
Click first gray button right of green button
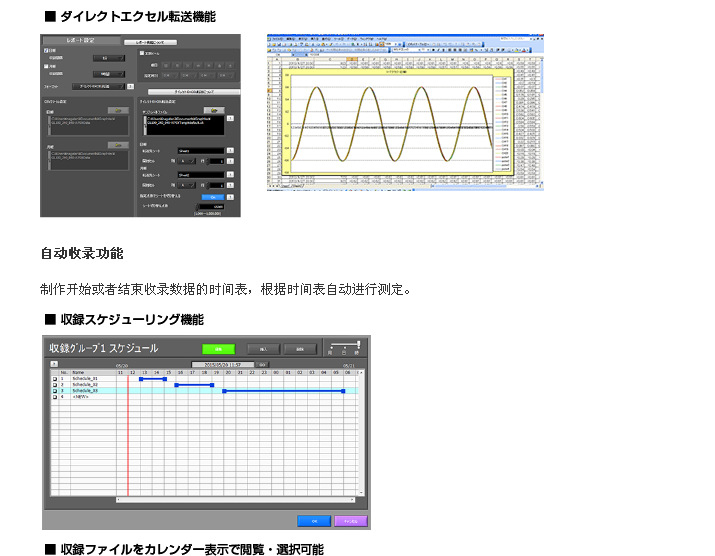pyautogui.click(x=264, y=349)
